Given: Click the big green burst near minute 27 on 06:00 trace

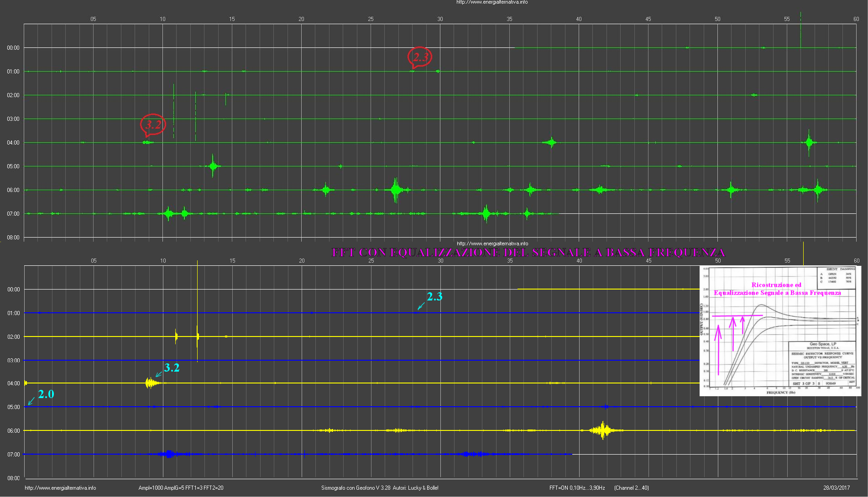Looking at the screenshot, I should (x=396, y=190).
